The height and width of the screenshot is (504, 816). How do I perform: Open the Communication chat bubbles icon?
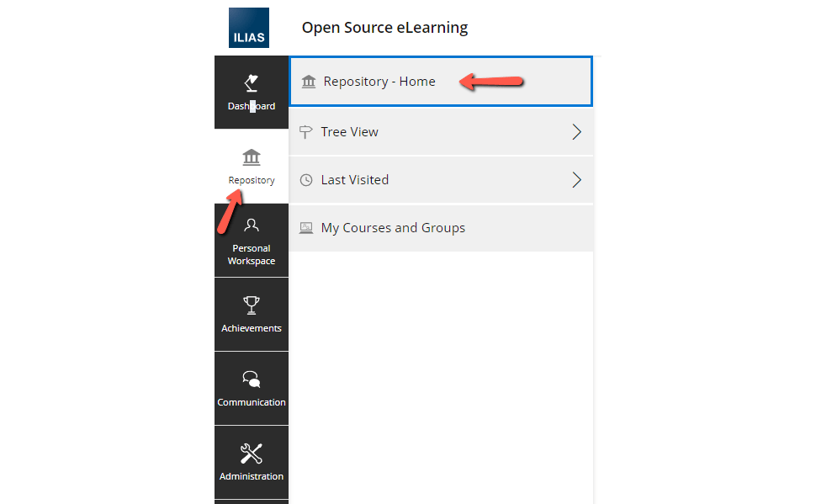click(252, 379)
